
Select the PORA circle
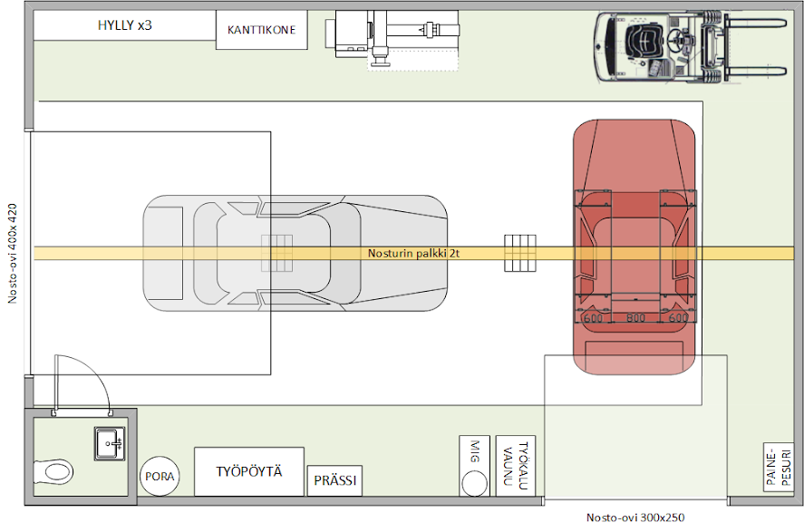[x=160, y=476]
